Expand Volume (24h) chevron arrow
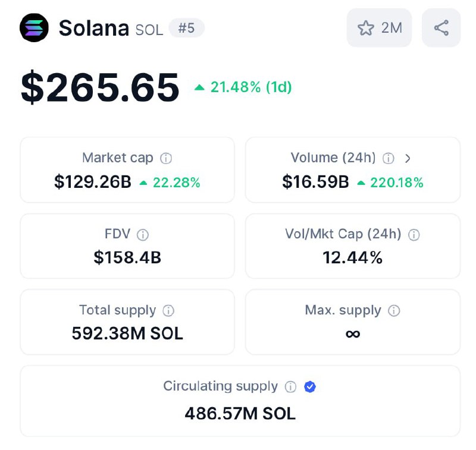Viewport: 476px width, 450px height. click(x=408, y=158)
